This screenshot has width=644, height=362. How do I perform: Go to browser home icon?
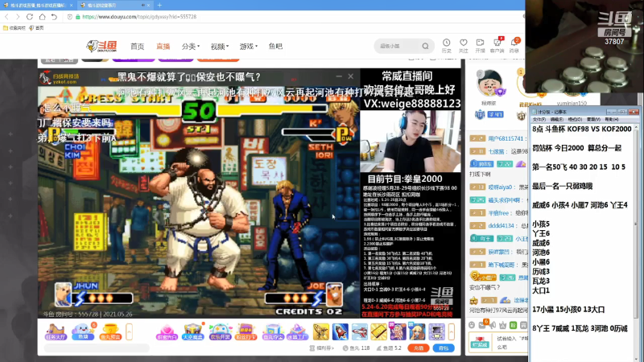click(x=43, y=17)
